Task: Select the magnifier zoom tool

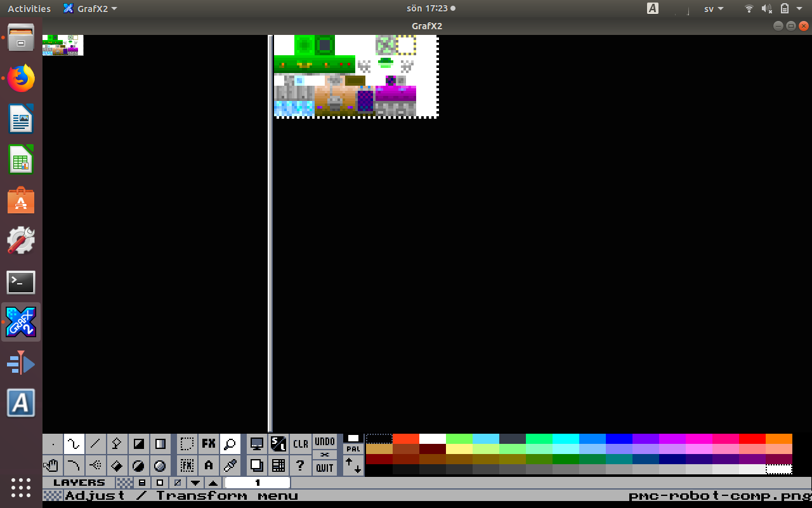Action: point(230,444)
